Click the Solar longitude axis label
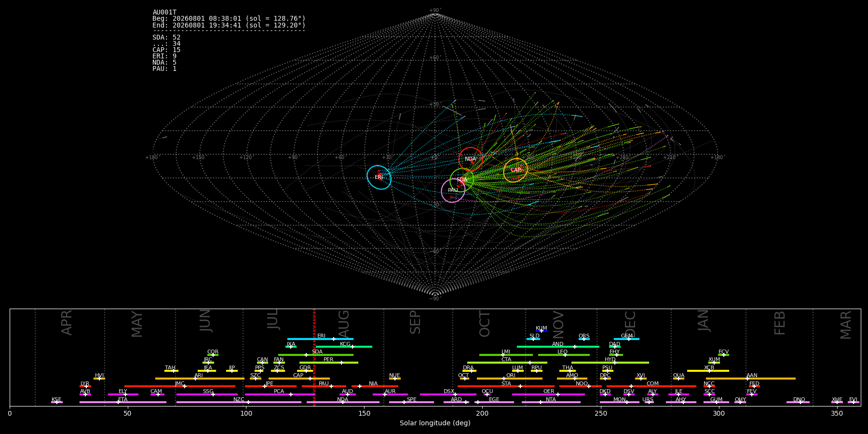The image size is (868, 434). [435, 423]
